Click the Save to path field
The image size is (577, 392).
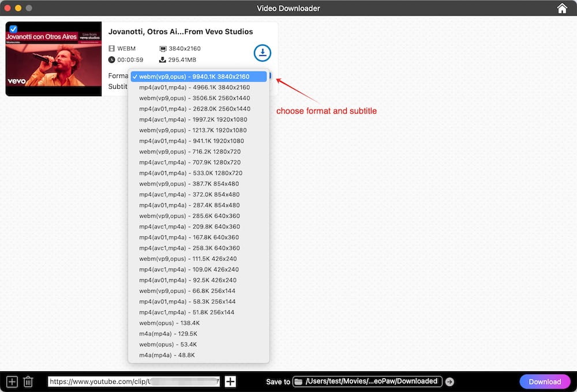pos(367,382)
